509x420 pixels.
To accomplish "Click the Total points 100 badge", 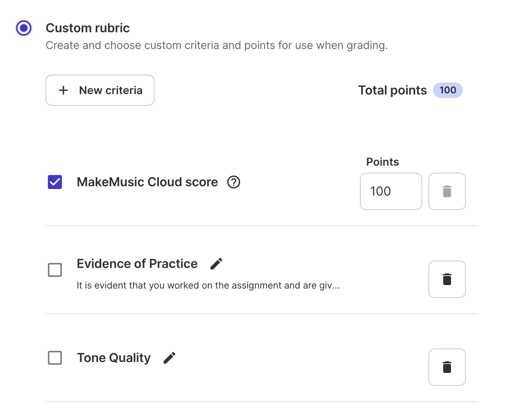I will coord(448,90).
